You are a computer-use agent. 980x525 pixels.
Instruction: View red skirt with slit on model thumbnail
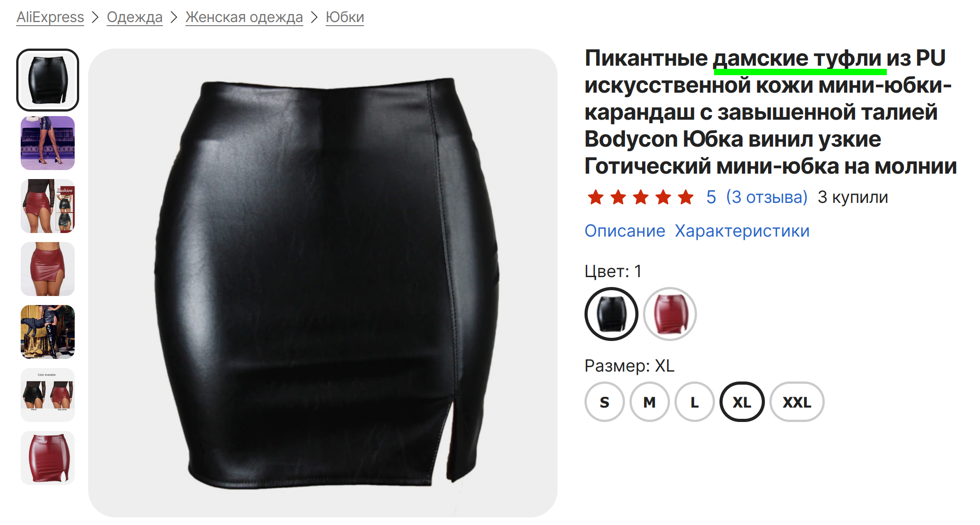tap(48, 269)
